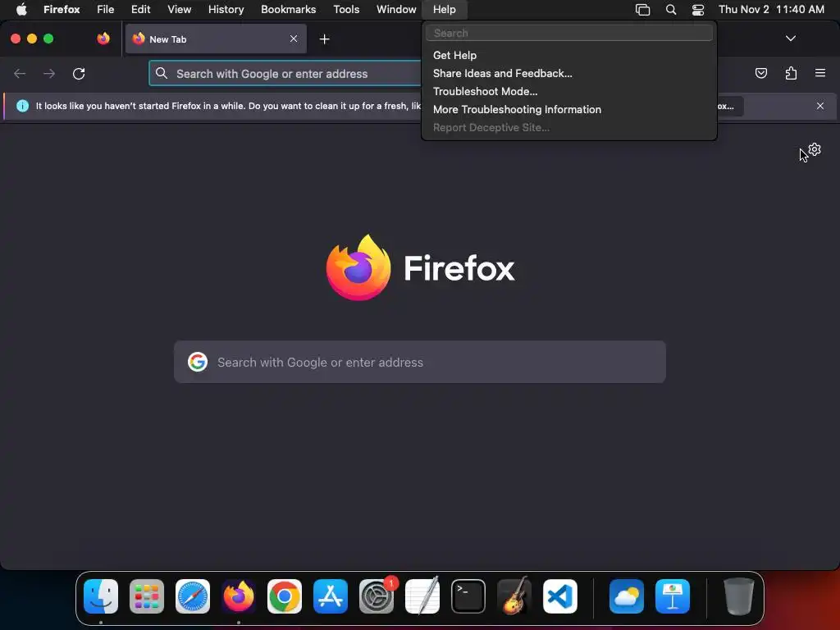Click the magnifier icon in address bar
Viewport: 840px width, 630px height.
(x=162, y=73)
